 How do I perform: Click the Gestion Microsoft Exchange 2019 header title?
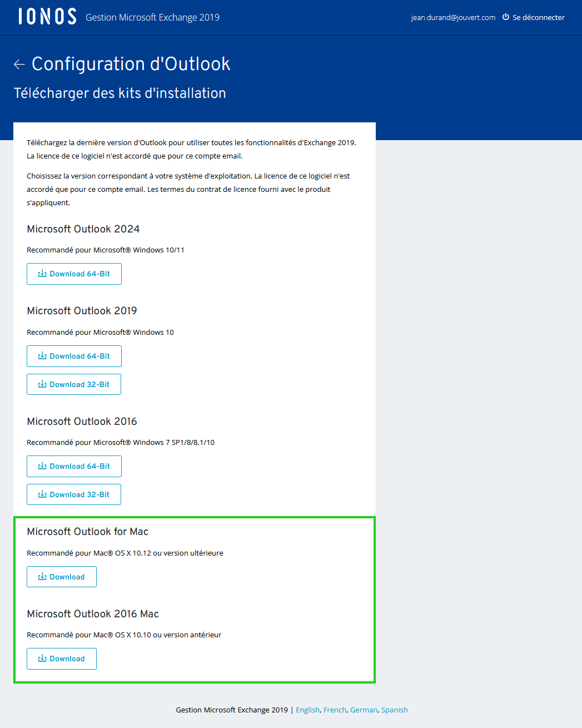pos(152,17)
